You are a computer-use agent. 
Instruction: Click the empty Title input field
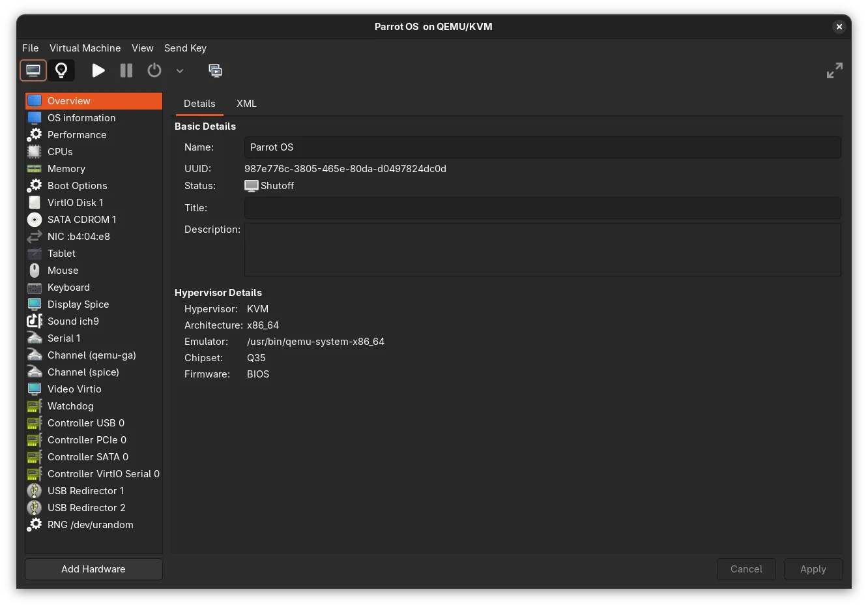point(543,208)
